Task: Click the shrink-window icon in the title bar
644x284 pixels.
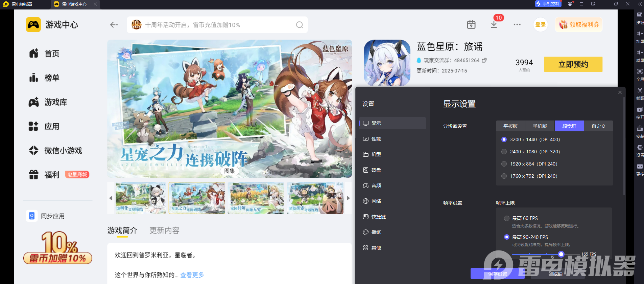Action: (x=593, y=4)
